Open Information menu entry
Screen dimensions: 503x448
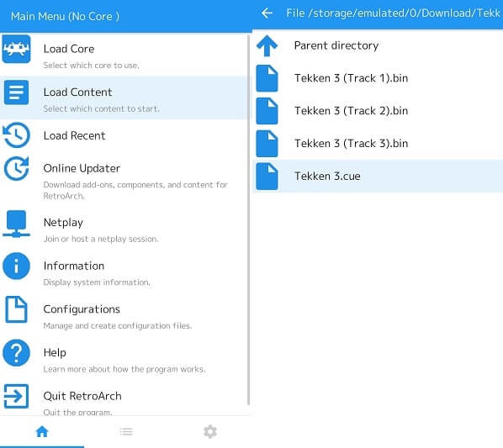point(124,271)
